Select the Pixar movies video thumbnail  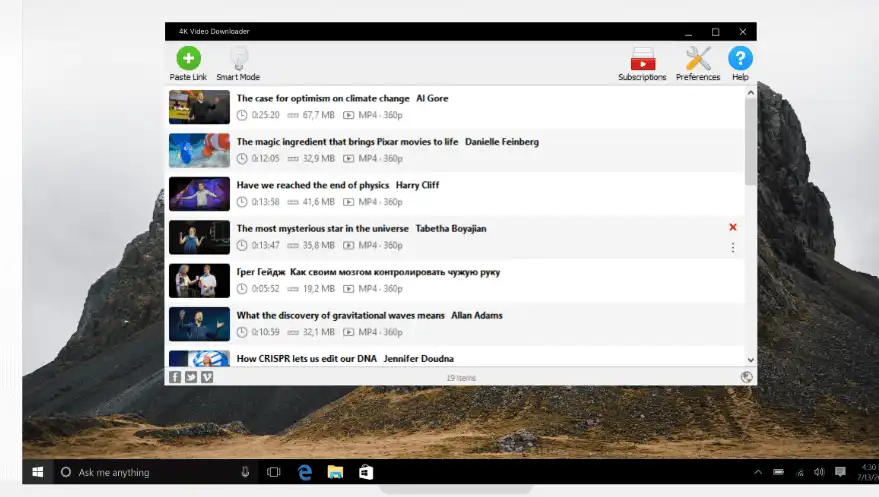pyautogui.click(x=199, y=150)
